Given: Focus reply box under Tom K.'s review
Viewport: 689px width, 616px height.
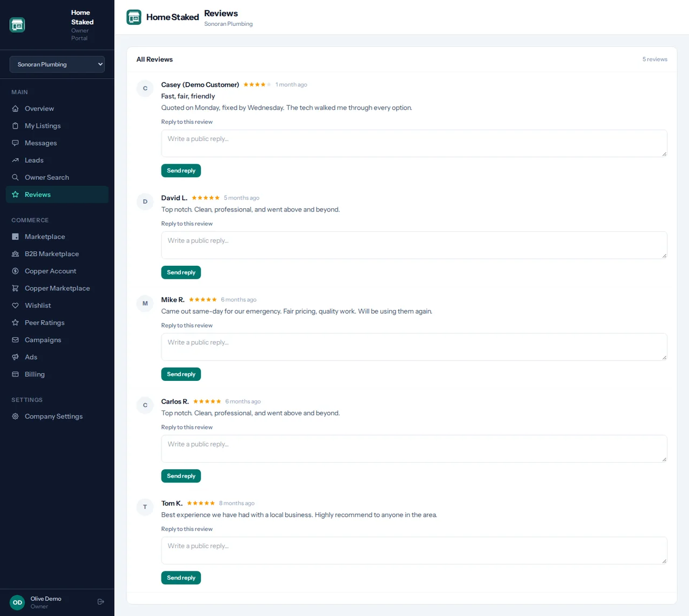Looking at the screenshot, I should (414, 550).
